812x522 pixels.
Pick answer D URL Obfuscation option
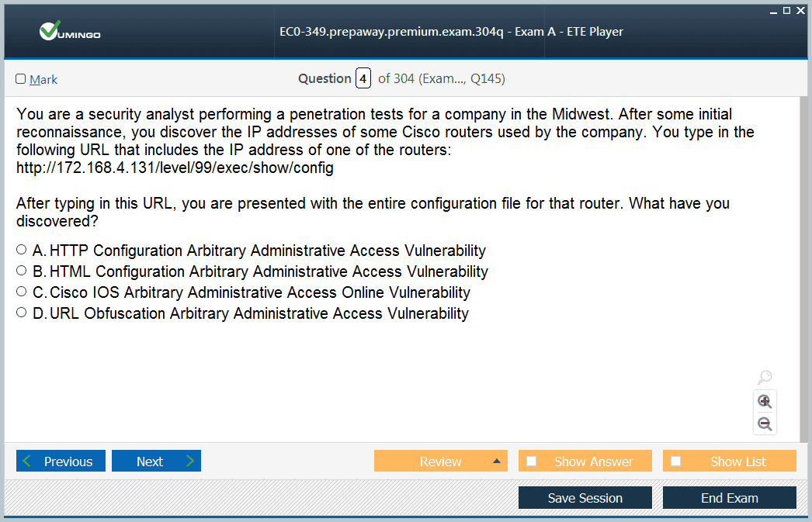pyautogui.click(x=22, y=313)
